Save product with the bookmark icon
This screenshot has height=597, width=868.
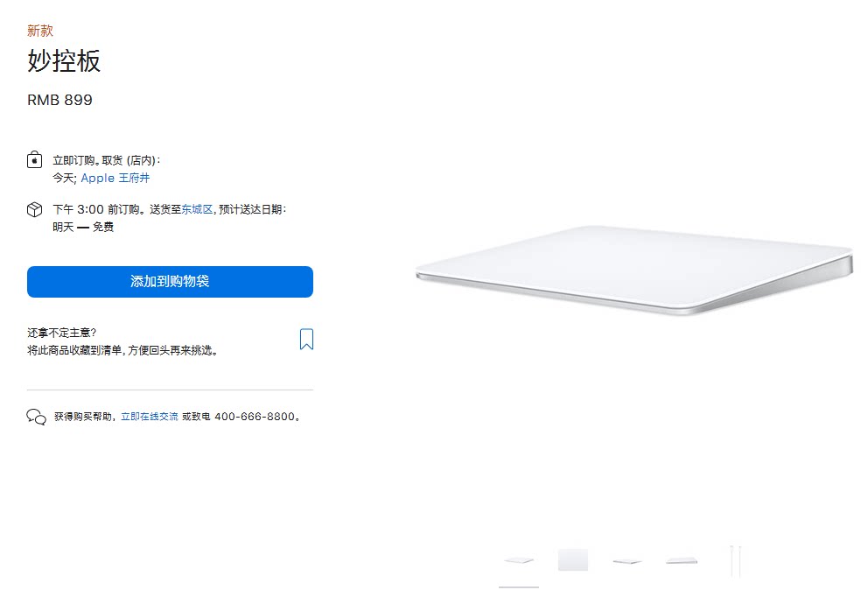point(306,339)
